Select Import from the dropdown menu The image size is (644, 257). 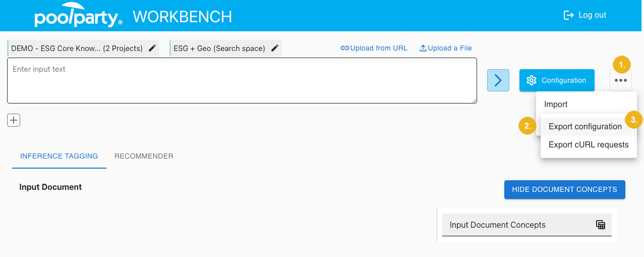556,104
